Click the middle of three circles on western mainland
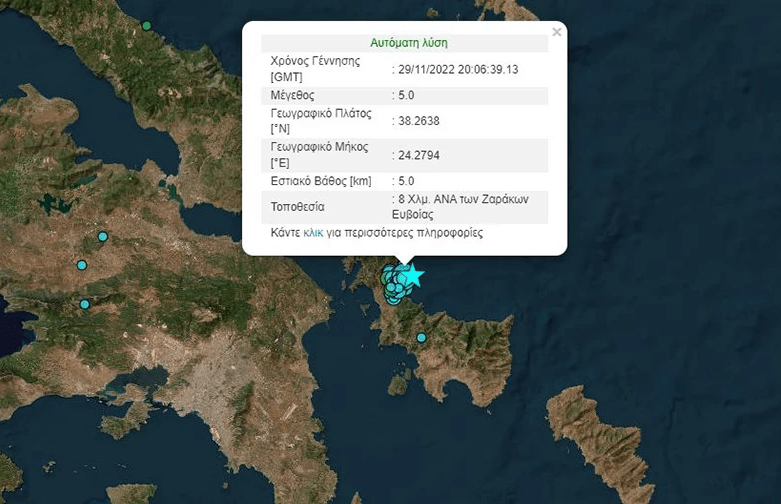Image resolution: width=781 pixels, height=504 pixels. pyautogui.click(x=82, y=266)
